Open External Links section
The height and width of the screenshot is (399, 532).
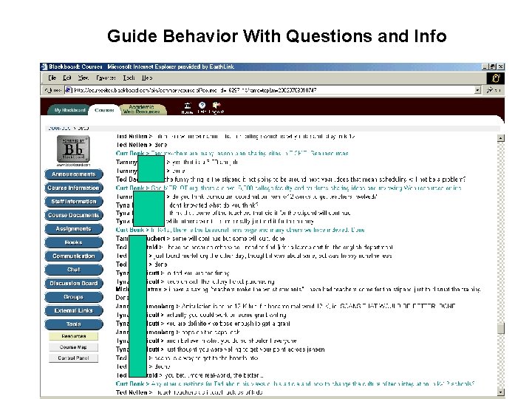click(74, 310)
